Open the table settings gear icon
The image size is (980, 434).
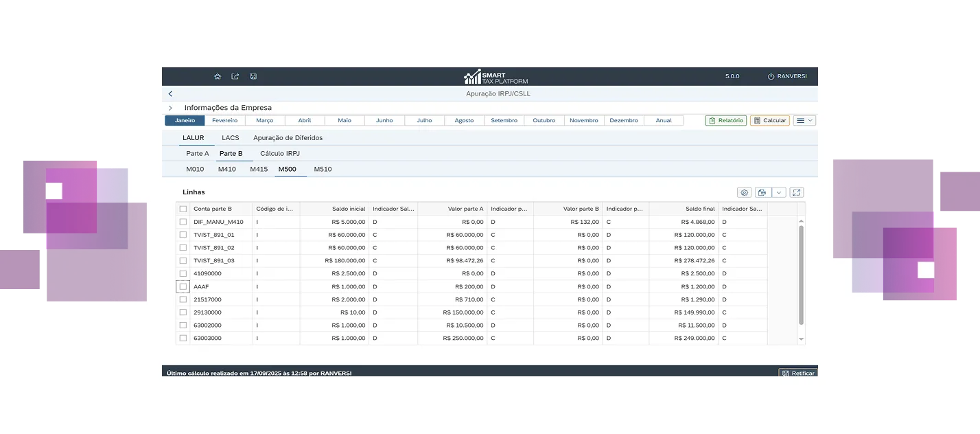[744, 192]
